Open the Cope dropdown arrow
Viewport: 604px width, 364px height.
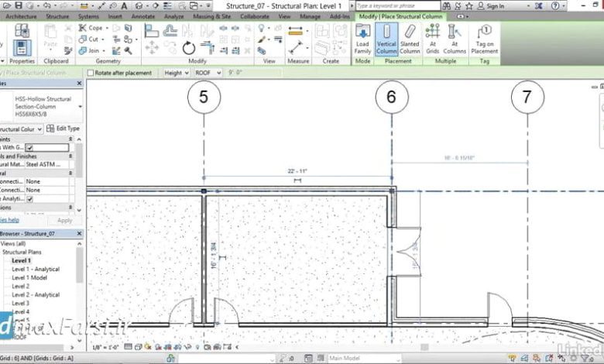[107, 28]
